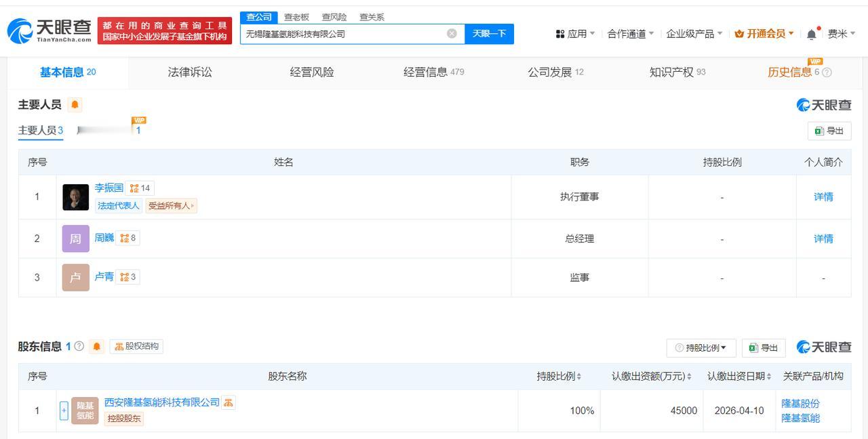The height and width of the screenshot is (439, 868).
Task: Click the 控股股东 tag
Action: [x=123, y=419]
